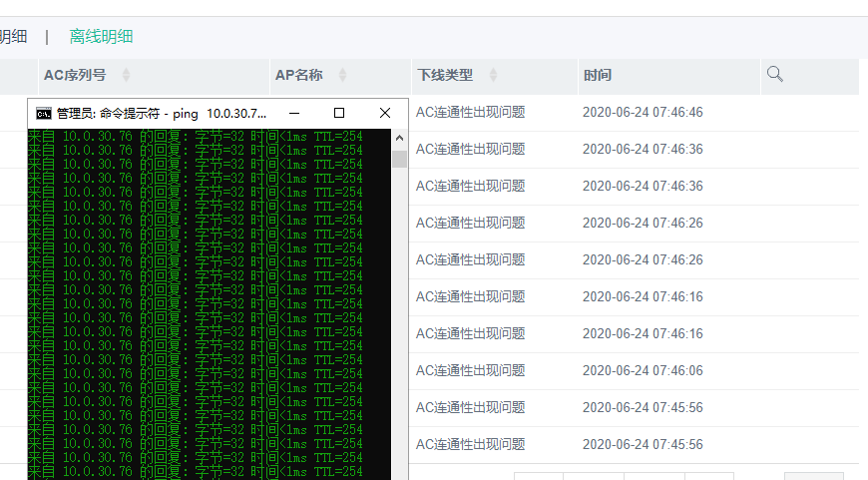This screenshot has height=480, width=868.
Task: Click the command prompt scrollbar thumb
Action: 400,160
